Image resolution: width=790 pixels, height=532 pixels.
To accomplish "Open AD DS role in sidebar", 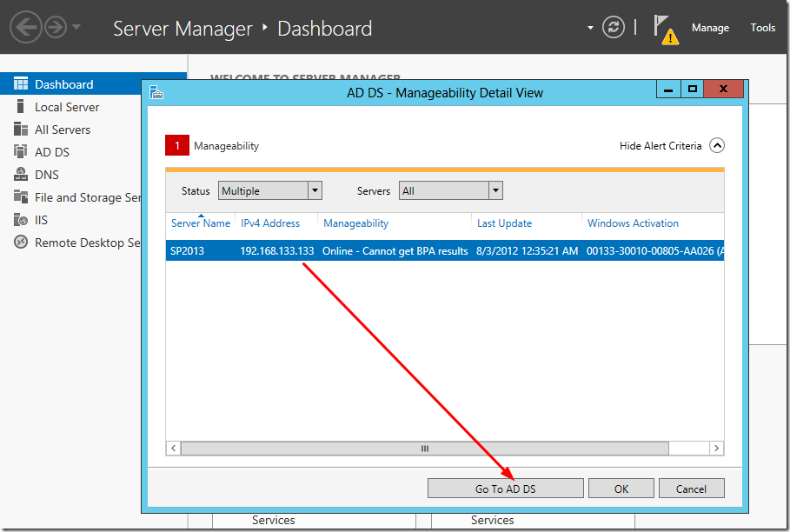I will tap(52, 152).
